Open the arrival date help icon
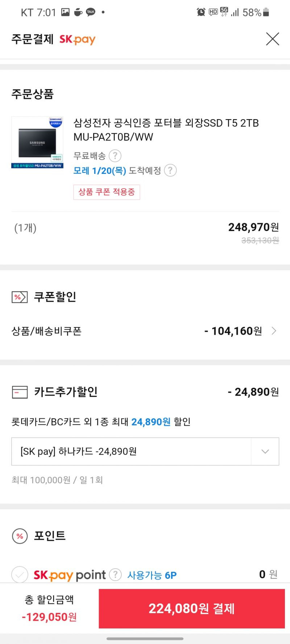290x644 pixels. [170, 170]
